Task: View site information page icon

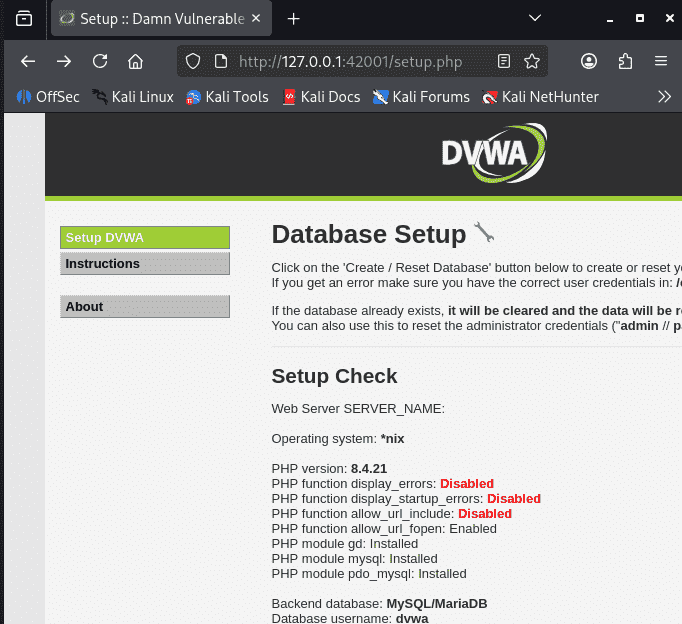Action: (221, 61)
